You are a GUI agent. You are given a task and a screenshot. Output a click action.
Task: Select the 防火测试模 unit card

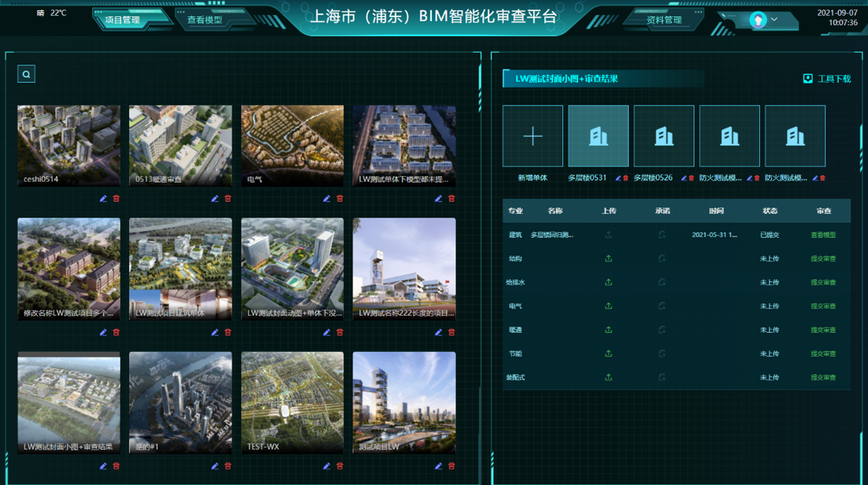pos(729,136)
